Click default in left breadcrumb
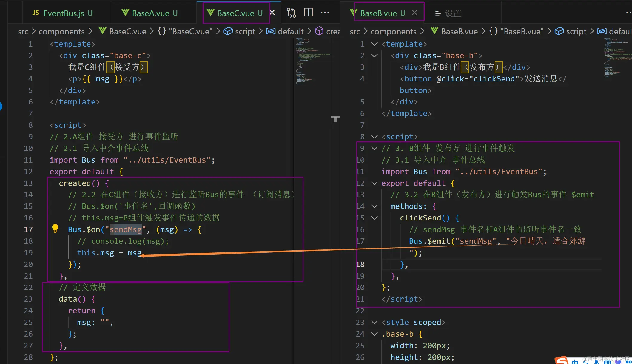 (x=291, y=31)
